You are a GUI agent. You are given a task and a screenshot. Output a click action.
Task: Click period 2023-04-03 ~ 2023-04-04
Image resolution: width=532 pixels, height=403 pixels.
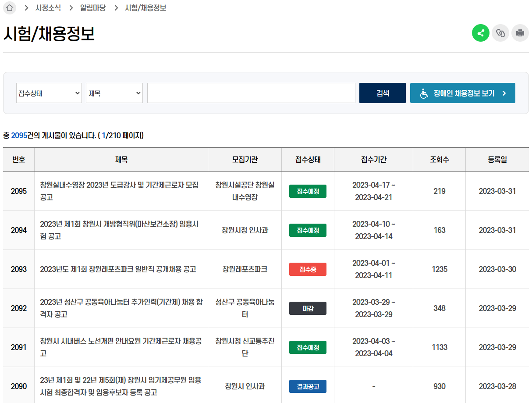tap(374, 347)
